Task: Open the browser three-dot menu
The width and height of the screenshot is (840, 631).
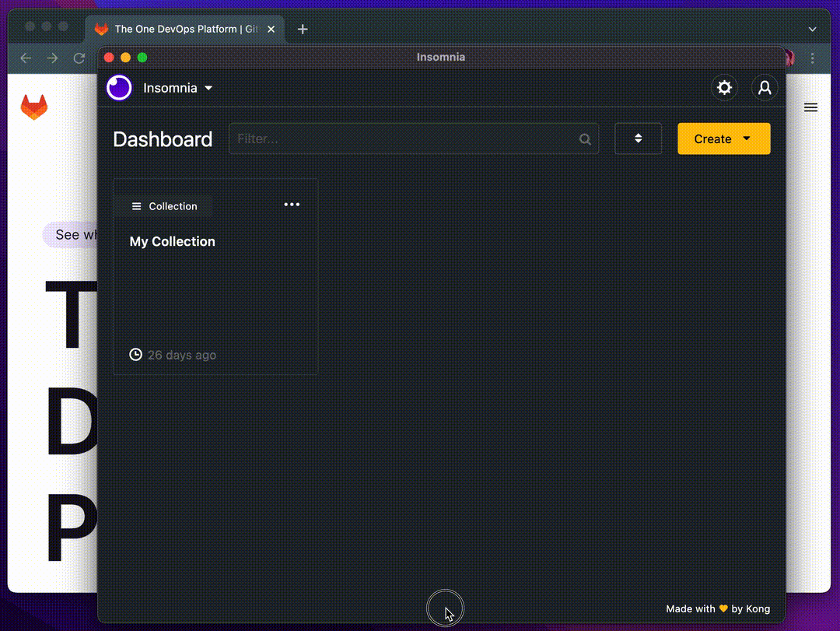Action: coord(813,58)
